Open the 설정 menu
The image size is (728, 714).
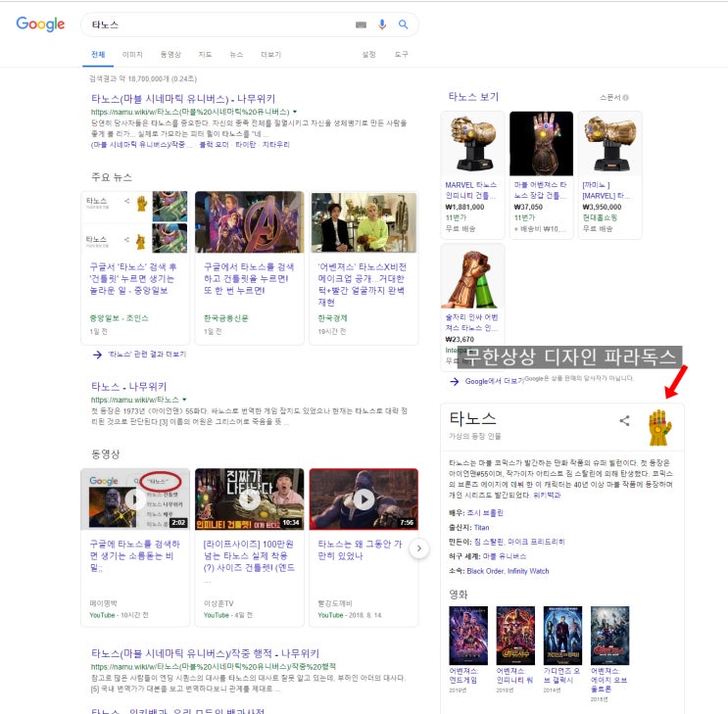tap(368, 54)
